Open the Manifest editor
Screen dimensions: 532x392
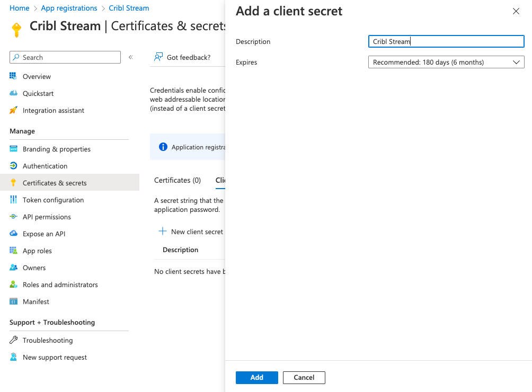click(36, 301)
